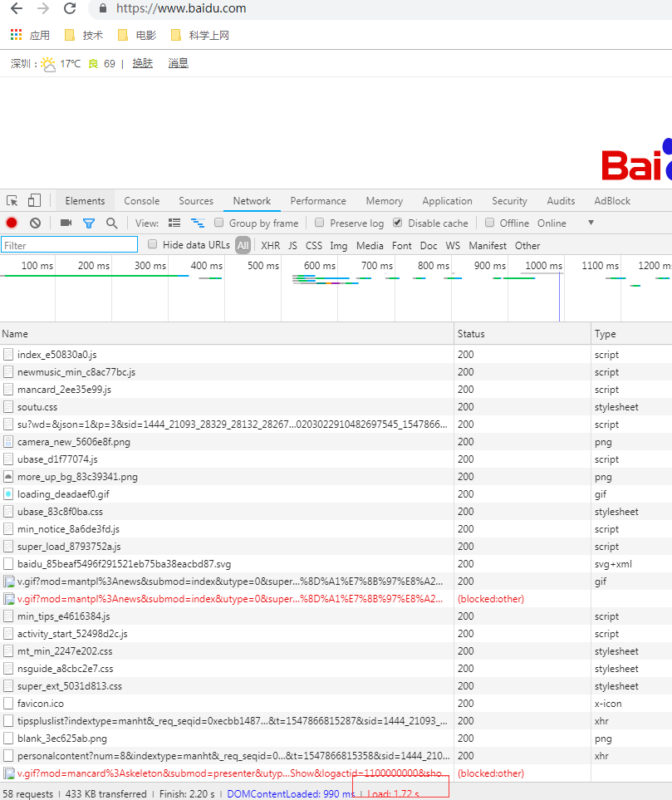Filter requests by Font
672x800 pixels.
[x=401, y=245]
